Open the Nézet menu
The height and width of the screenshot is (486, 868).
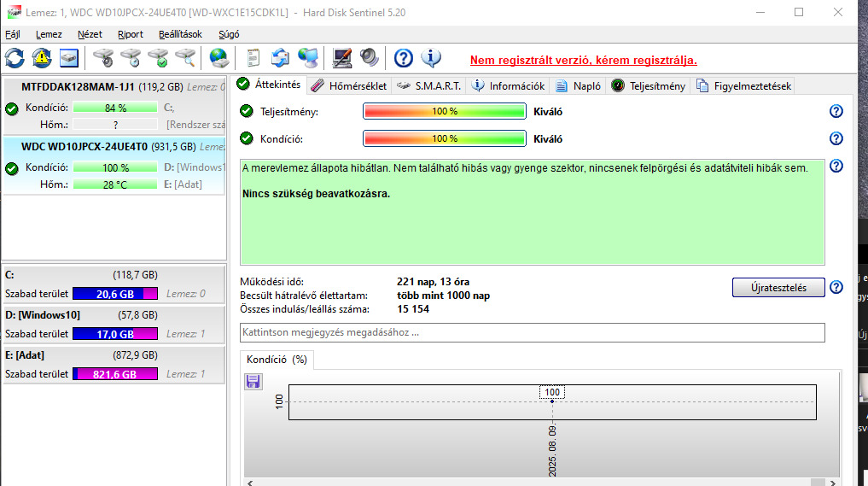90,34
